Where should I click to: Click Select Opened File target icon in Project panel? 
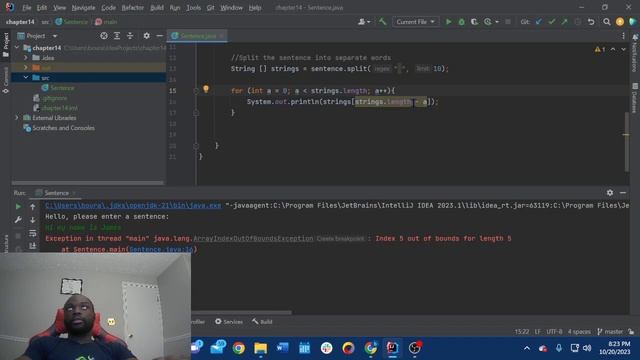pos(104,36)
